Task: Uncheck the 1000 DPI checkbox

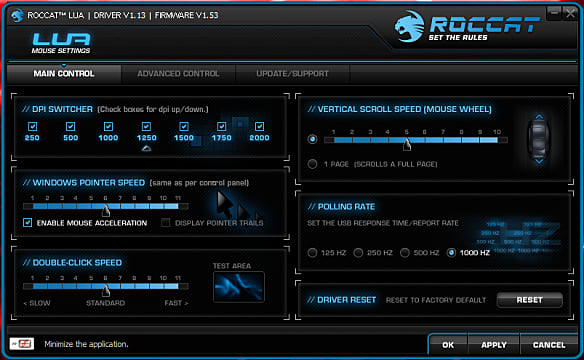Action: [x=108, y=127]
